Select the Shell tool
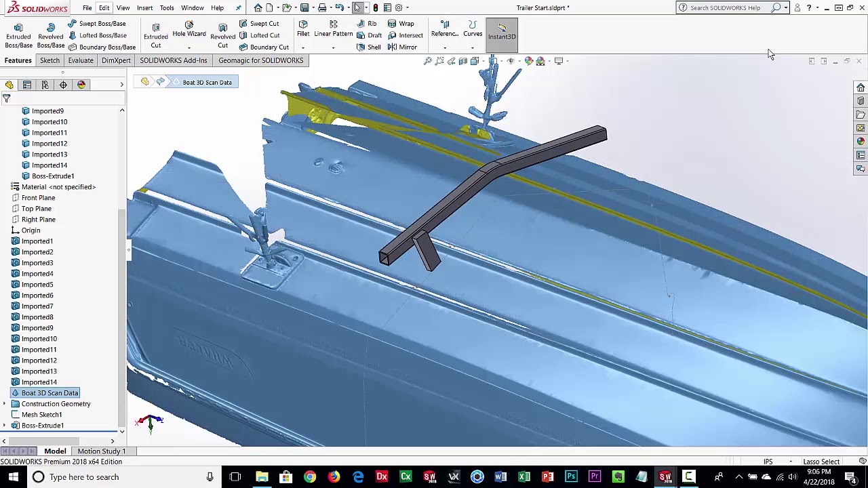Screen dimensions: 868x488 369,47
